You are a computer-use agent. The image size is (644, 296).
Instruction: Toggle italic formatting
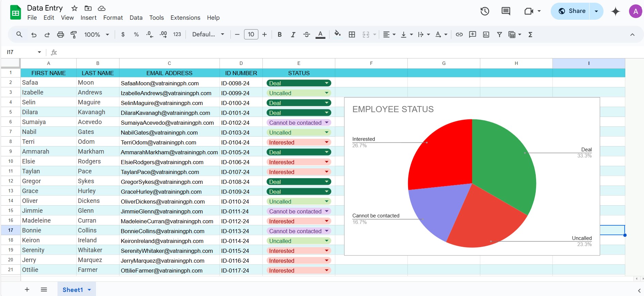[293, 35]
